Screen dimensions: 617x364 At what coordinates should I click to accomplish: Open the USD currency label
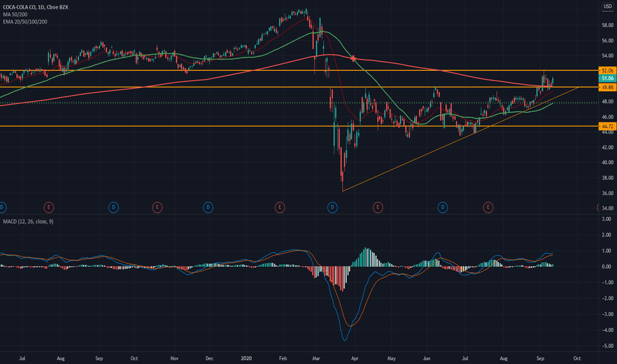tap(608, 7)
